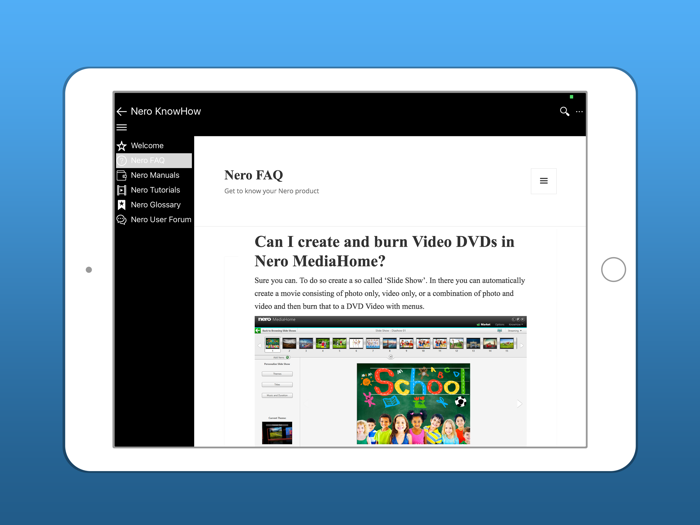The image size is (700, 525).
Task: Click the Nero Manuals book icon
Action: (121, 175)
